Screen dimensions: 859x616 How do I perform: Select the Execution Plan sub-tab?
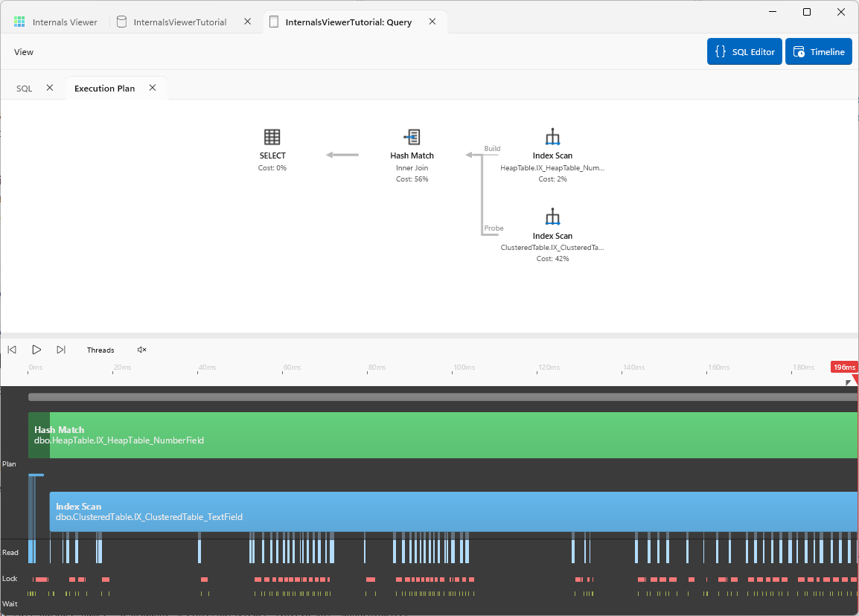click(105, 88)
